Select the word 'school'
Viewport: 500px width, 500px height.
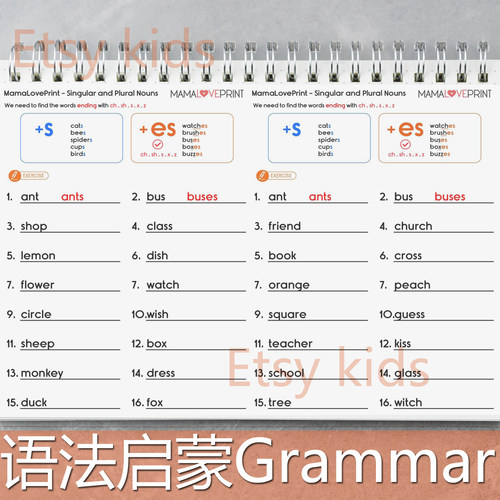286,373
